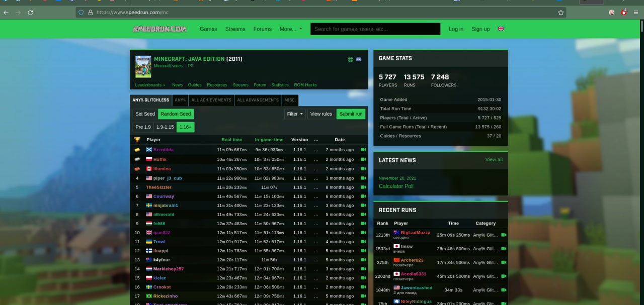644x305 pixels.
Task: Click the search games and users field
Action: (x=375, y=29)
